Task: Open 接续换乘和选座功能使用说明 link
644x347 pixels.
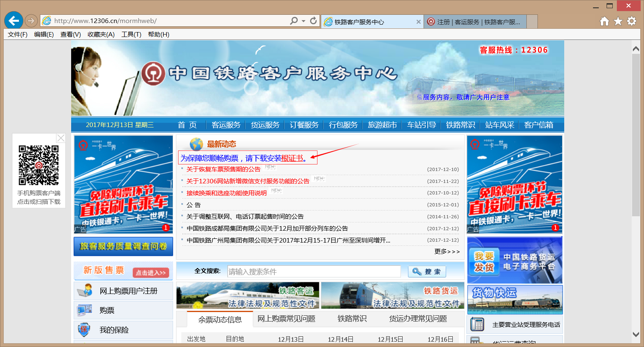Action: pos(227,193)
